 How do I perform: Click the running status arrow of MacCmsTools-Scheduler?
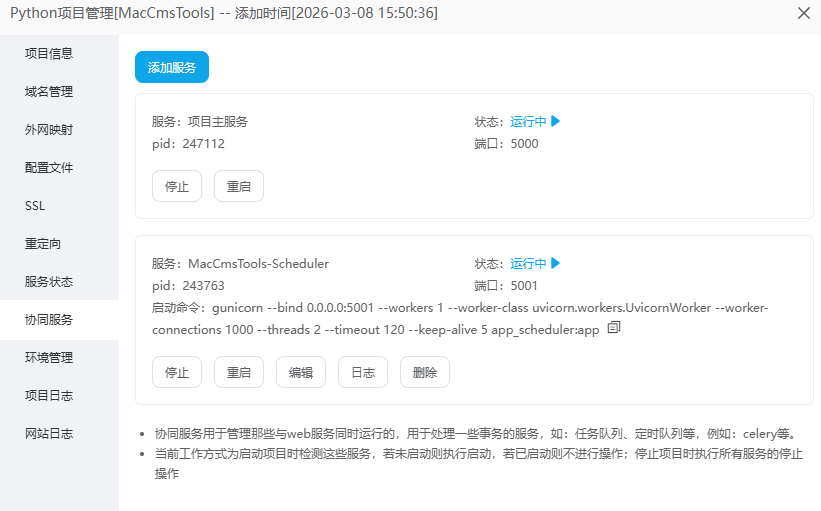[x=556, y=263]
